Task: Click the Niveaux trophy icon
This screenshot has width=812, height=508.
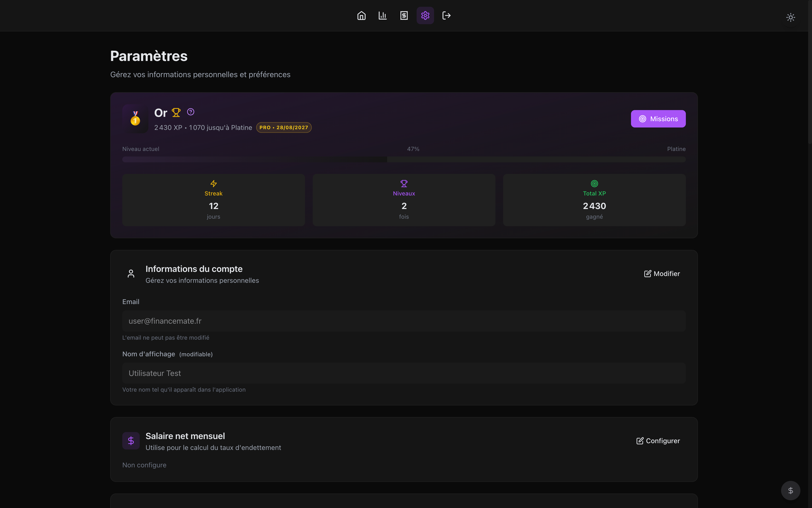Action: click(x=404, y=183)
